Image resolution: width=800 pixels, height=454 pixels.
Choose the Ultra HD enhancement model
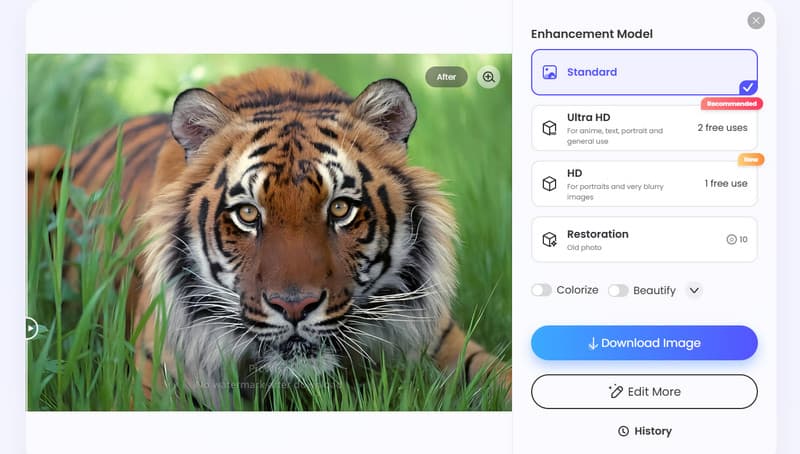click(x=644, y=128)
